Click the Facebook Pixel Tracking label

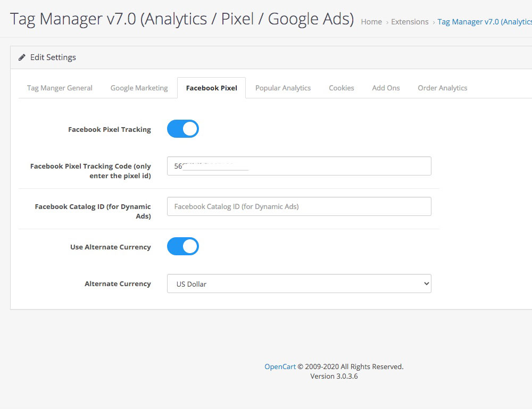(x=109, y=130)
